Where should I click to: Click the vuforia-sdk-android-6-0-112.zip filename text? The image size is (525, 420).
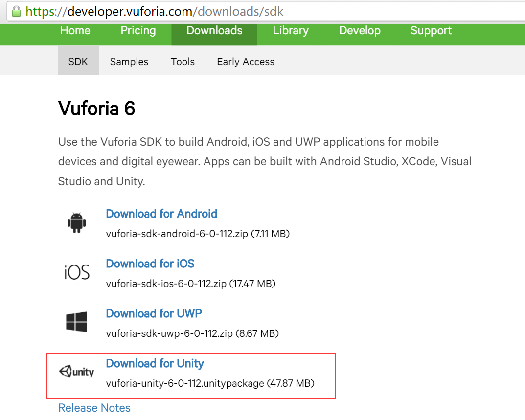point(177,234)
